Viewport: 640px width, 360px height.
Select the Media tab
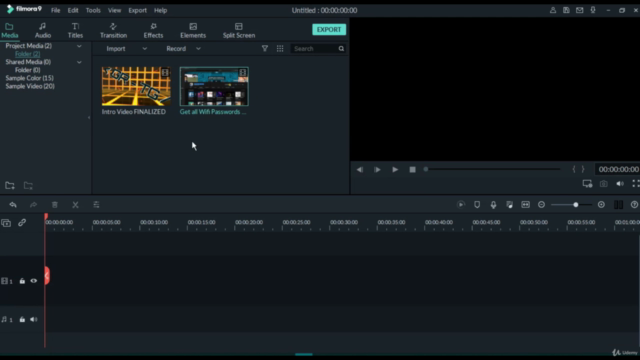(x=9, y=30)
